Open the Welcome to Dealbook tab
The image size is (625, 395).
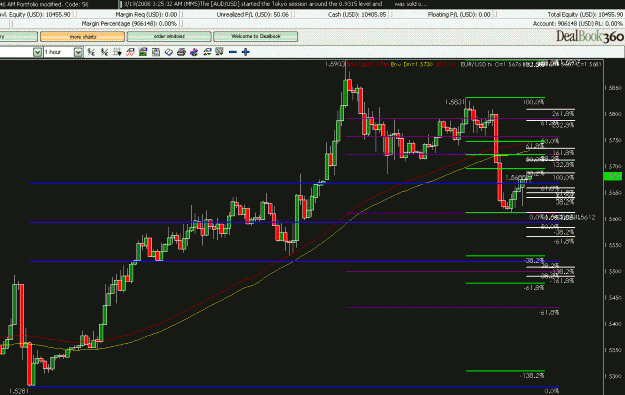(x=256, y=37)
